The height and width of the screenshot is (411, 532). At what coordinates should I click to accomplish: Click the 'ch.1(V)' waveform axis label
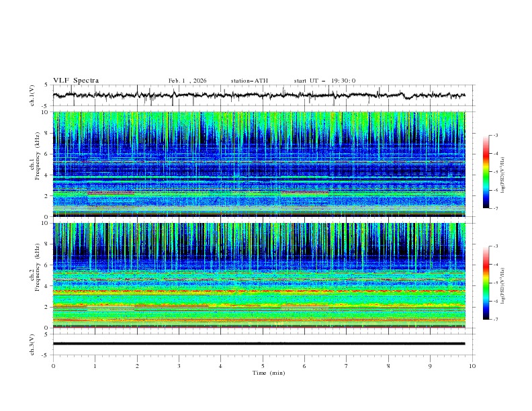coord(32,95)
